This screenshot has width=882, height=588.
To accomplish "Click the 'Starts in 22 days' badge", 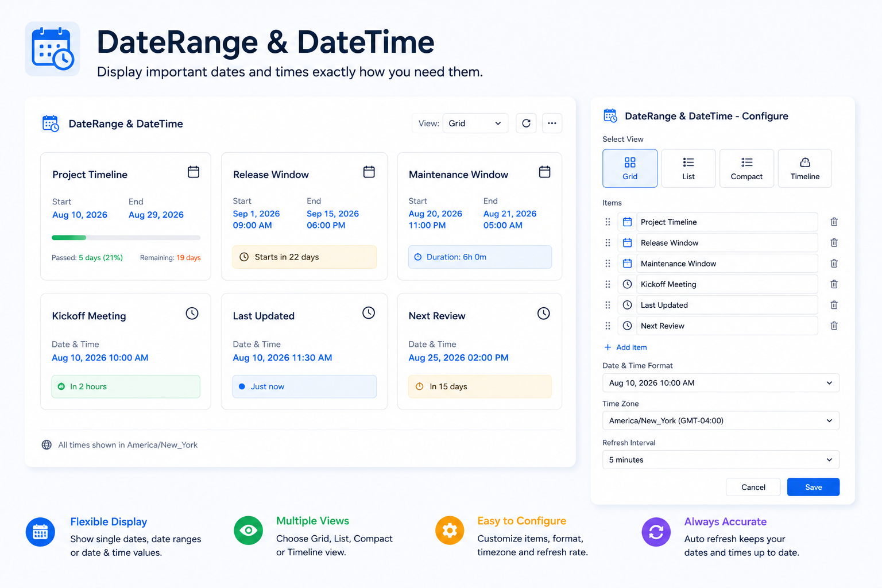I will (x=304, y=257).
